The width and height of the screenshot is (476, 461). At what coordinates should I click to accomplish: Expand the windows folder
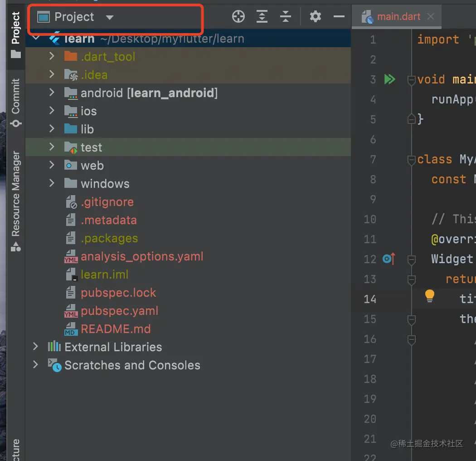[x=52, y=183]
